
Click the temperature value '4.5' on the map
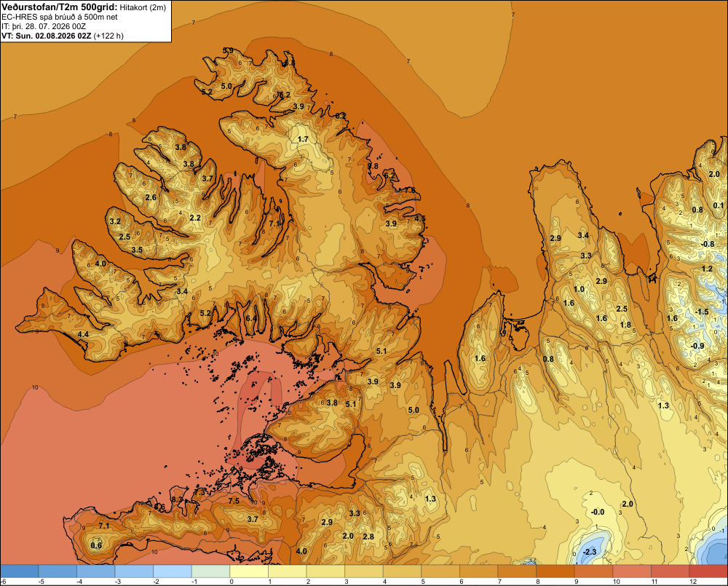pyautogui.click(x=420, y=218)
